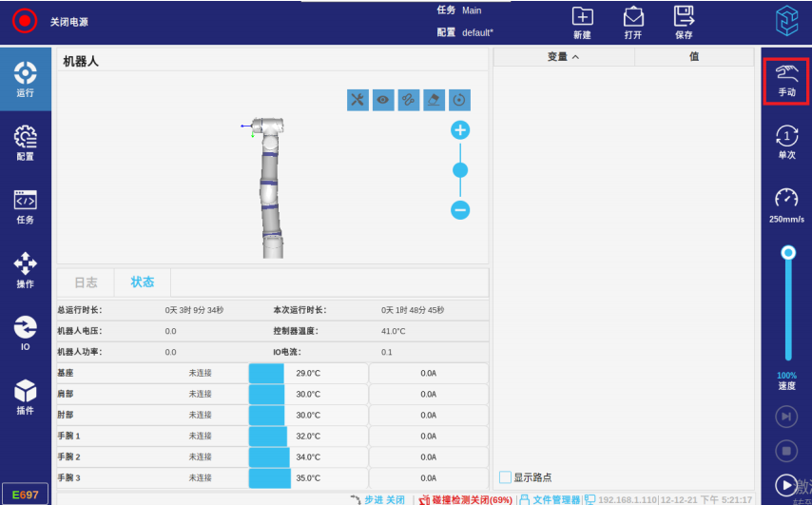Click the eraser icon above robot model

434,100
